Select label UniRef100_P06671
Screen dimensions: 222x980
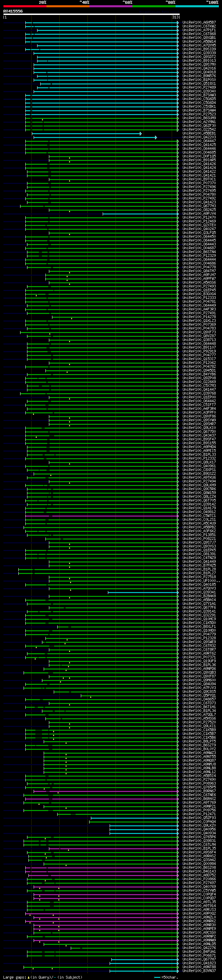199,955
